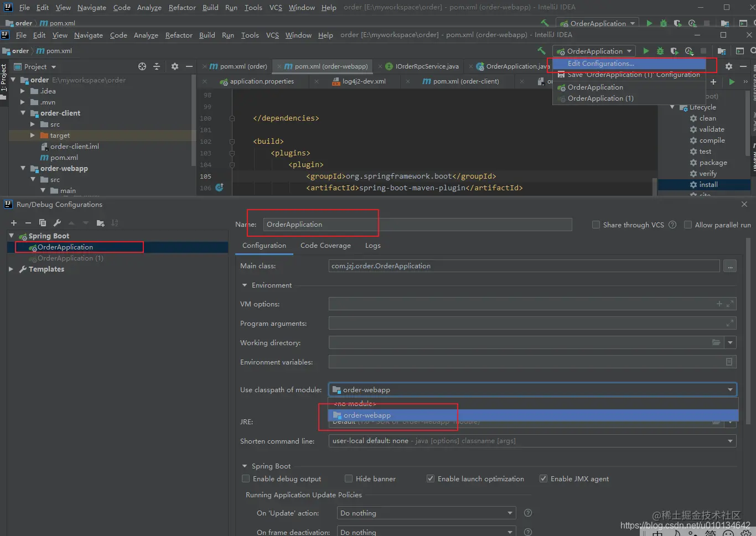This screenshot has width=756, height=536.
Task: Remove selected configuration with minus icon
Action: pyautogui.click(x=28, y=223)
